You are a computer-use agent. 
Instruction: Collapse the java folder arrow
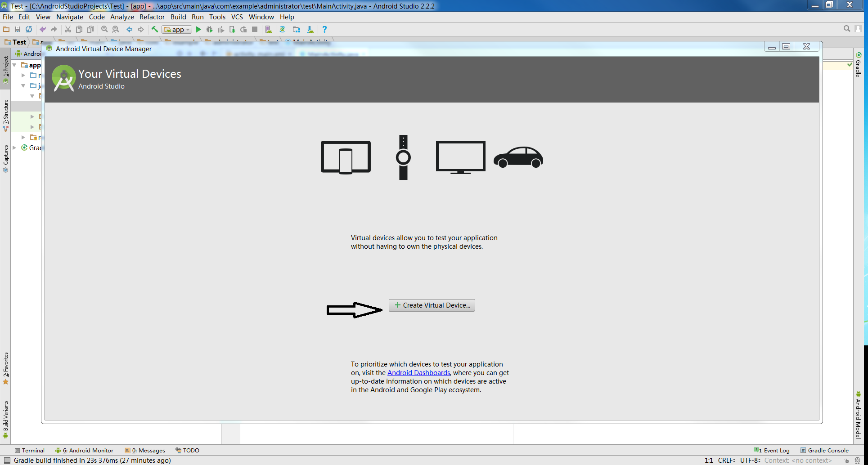23,86
